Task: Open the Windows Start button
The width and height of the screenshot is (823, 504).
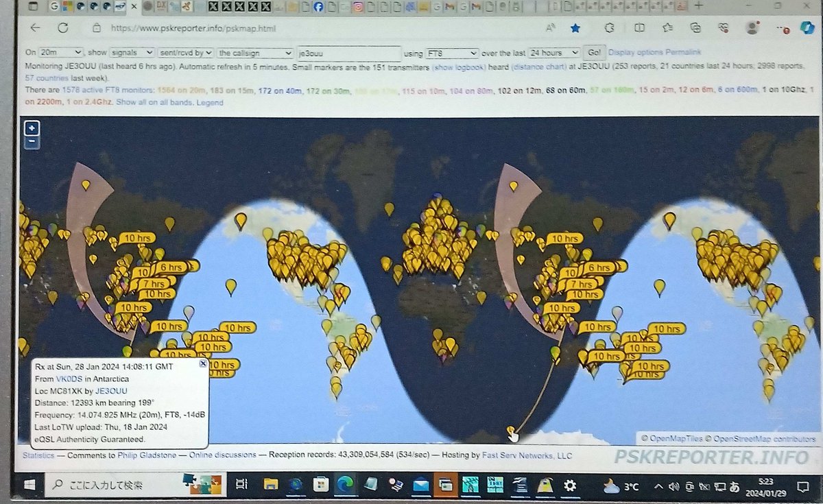Action: (29, 485)
